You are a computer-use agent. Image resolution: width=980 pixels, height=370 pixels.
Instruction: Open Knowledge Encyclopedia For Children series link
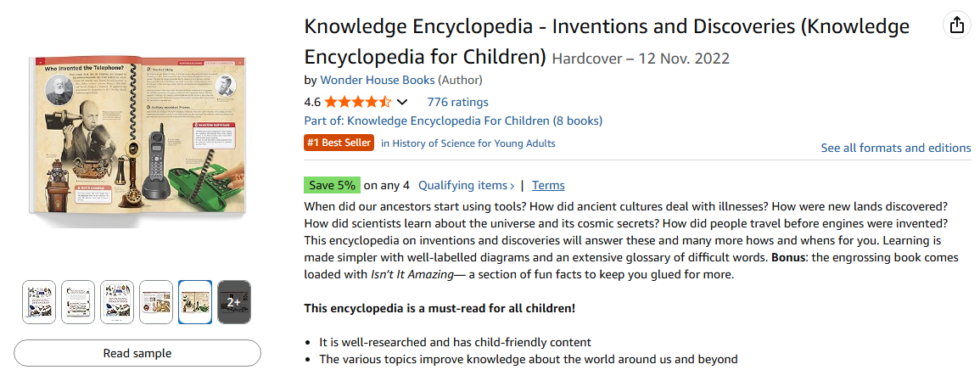[475, 121]
